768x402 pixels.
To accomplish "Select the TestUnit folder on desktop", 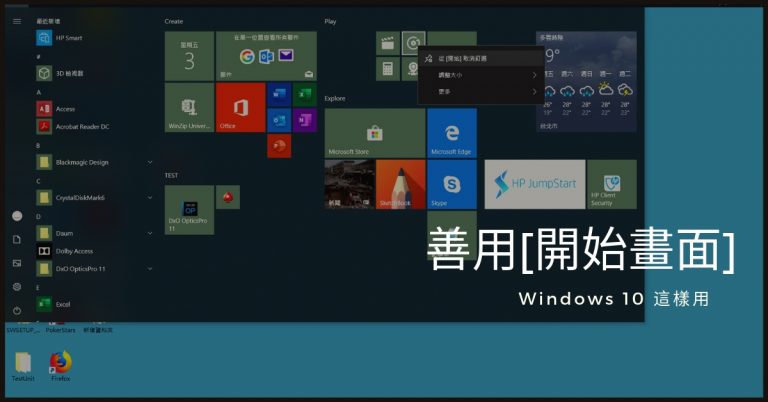I will click(23, 366).
